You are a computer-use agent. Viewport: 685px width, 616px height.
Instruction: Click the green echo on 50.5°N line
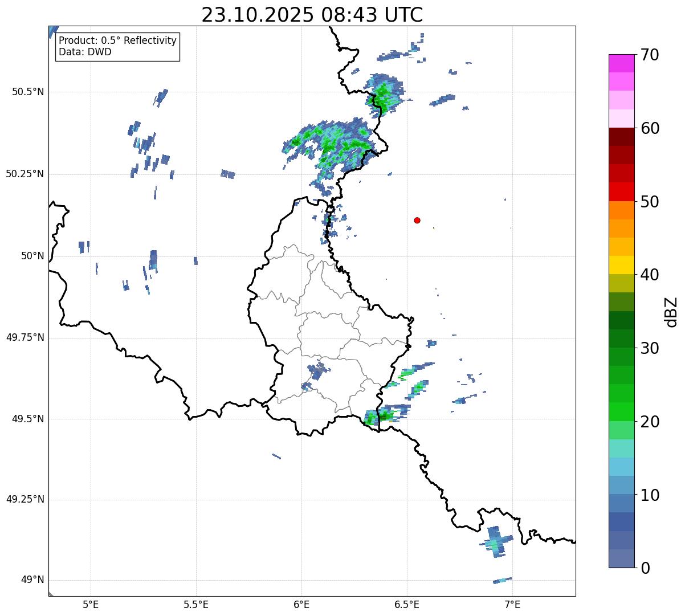coord(385,95)
